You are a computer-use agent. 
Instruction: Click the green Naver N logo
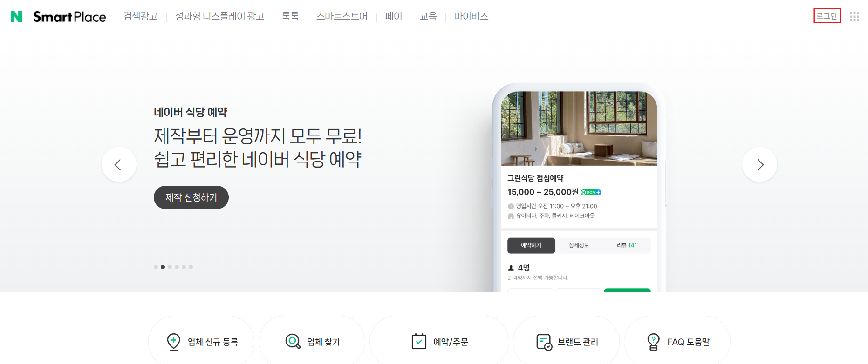pyautogui.click(x=16, y=17)
